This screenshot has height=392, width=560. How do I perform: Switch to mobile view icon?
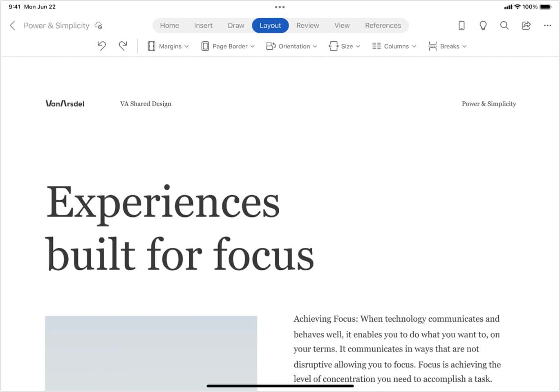coord(461,26)
